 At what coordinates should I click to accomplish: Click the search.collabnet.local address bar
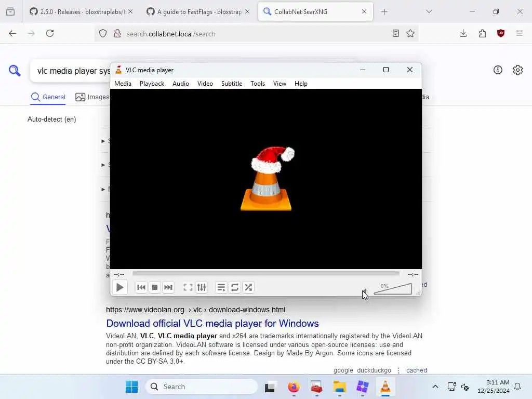click(x=256, y=34)
